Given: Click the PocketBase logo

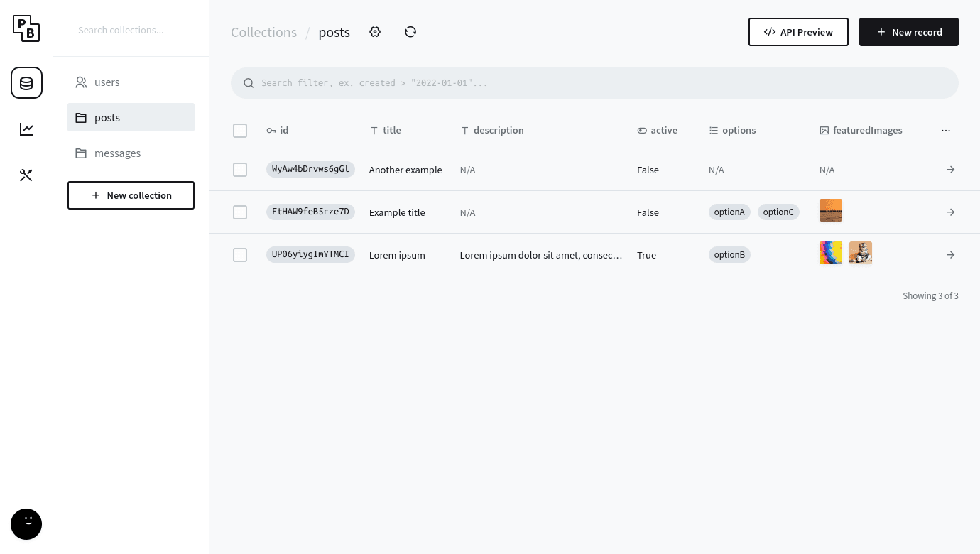Looking at the screenshot, I should [x=26, y=28].
